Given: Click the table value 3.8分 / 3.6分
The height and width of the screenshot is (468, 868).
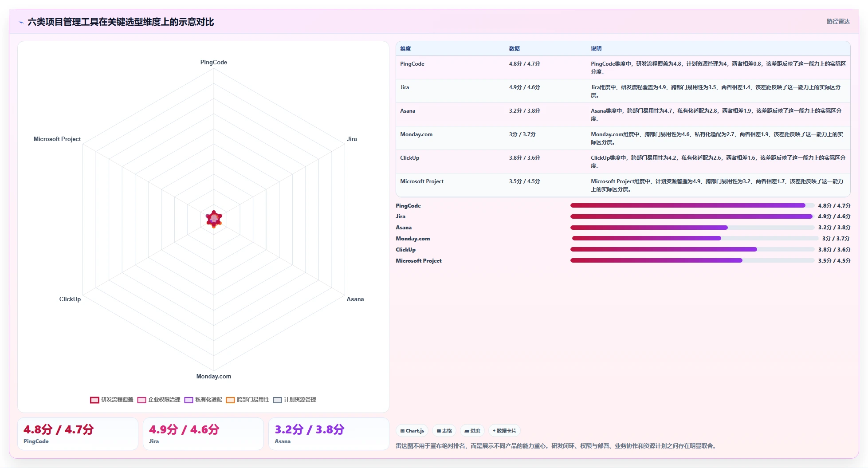Looking at the screenshot, I should click(524, 158).
